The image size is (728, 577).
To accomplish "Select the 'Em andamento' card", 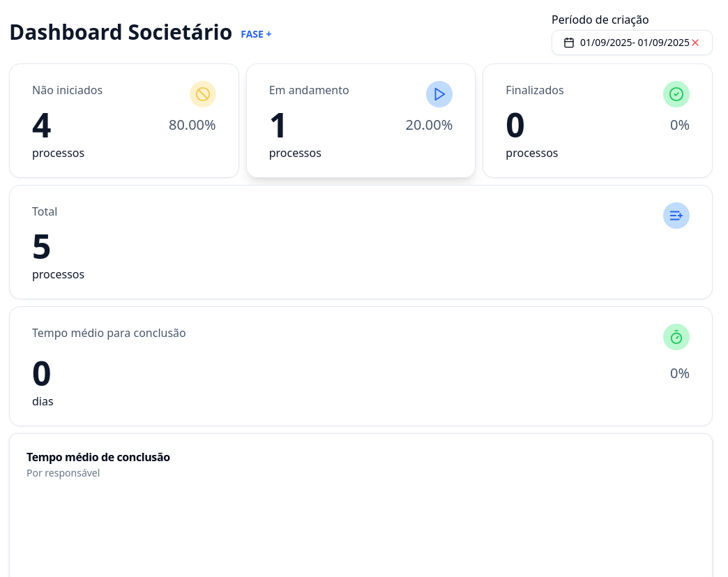I will pyautogui.click(x=361, y=120).
